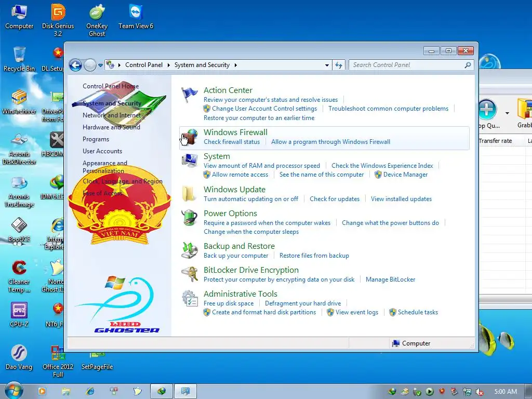532x399 pixels.
Task: Go to Network and Internet category
Action: tap(112, 115)
